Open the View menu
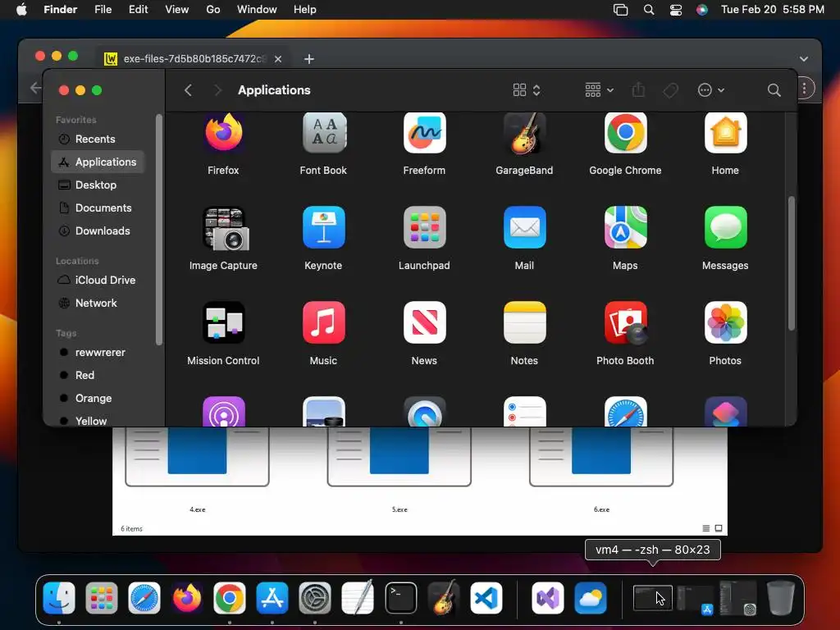Viewport: 840px width, 630px height. pyautogui.click(x=177, y=10)
